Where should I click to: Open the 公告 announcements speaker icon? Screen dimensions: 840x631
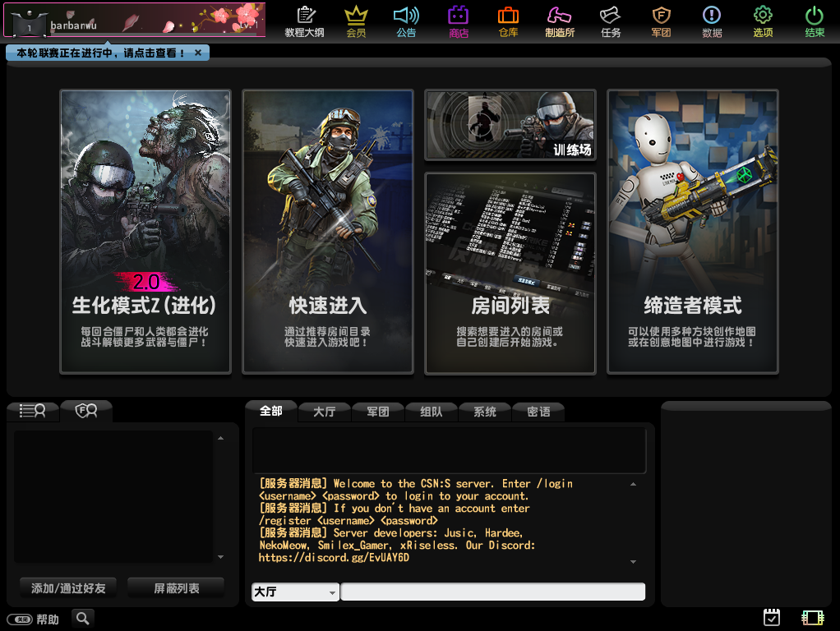coord(406,21)
